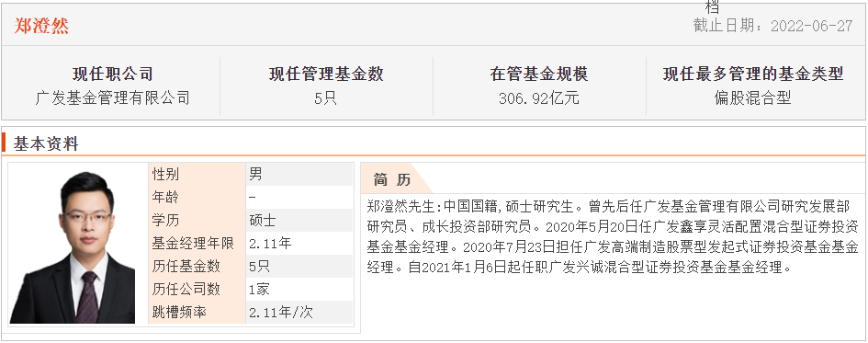Select the 简历 tab
The image size is (868, 343).
tap(392, 179)
